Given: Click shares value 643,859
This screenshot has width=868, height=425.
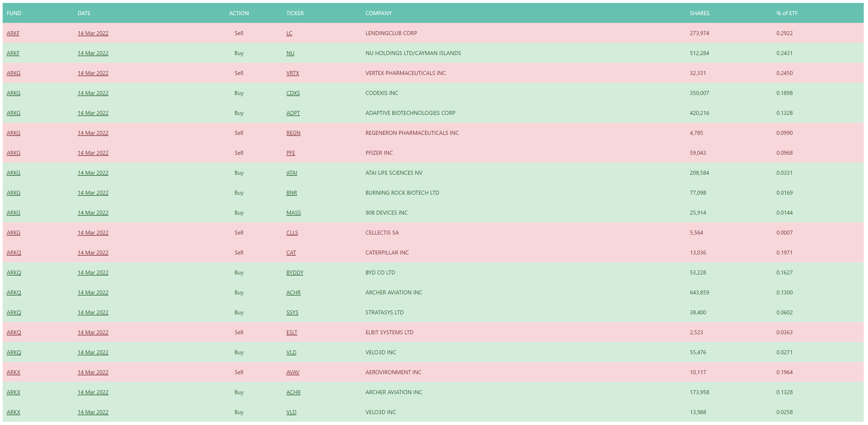Looking at the screenshot, I should 699,292.
